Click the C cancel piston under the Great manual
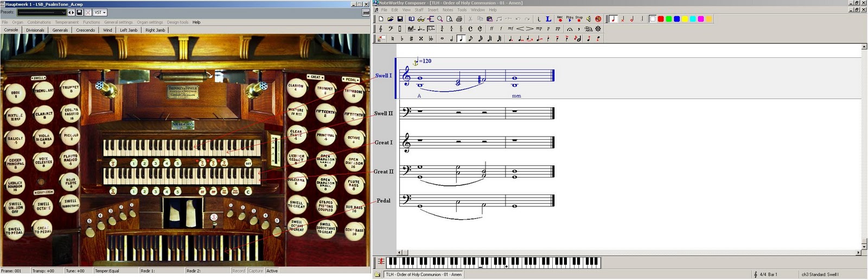This screenshot has width=868, height=280. tap(248, 192)
